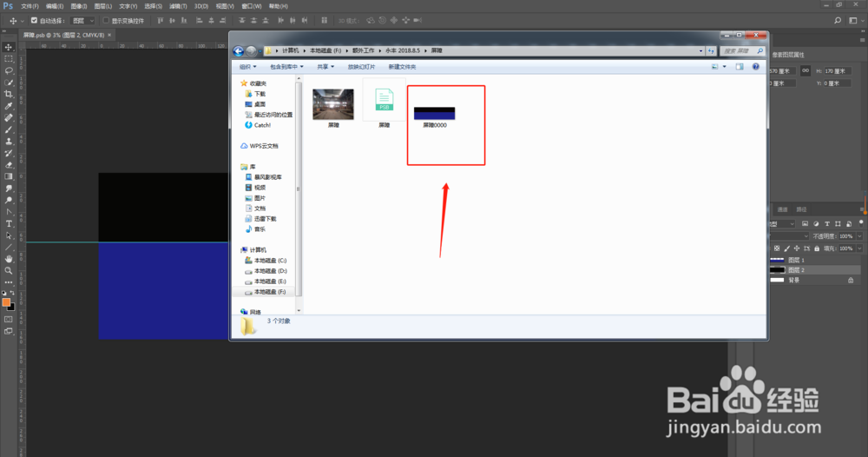Click the link width and height icon
Image resolution: width=868 pixels, height=457 pixels.
click(x=806, y=71)
